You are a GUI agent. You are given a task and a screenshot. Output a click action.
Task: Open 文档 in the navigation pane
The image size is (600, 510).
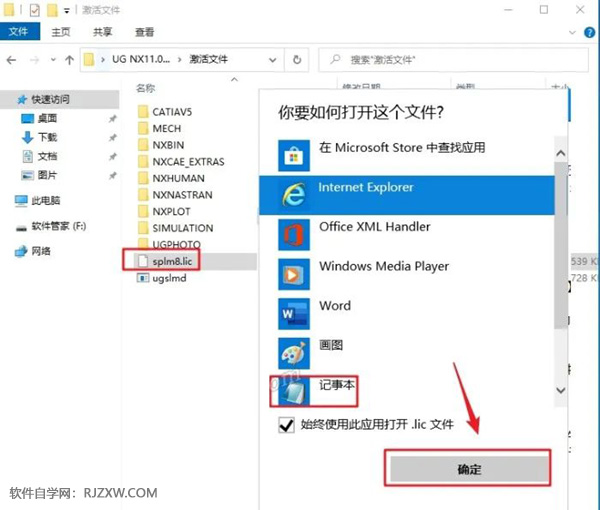pos(47,156)
